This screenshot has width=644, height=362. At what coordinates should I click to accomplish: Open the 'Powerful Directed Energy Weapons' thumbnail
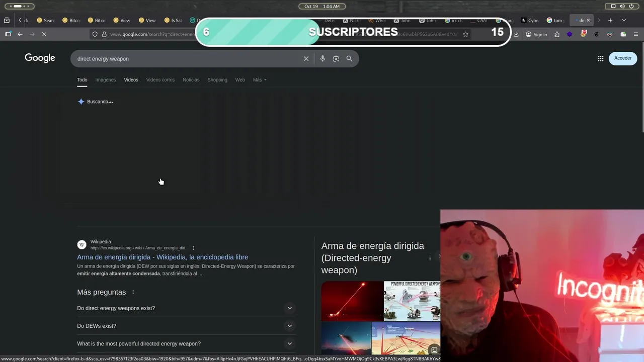tap(412, 301)
